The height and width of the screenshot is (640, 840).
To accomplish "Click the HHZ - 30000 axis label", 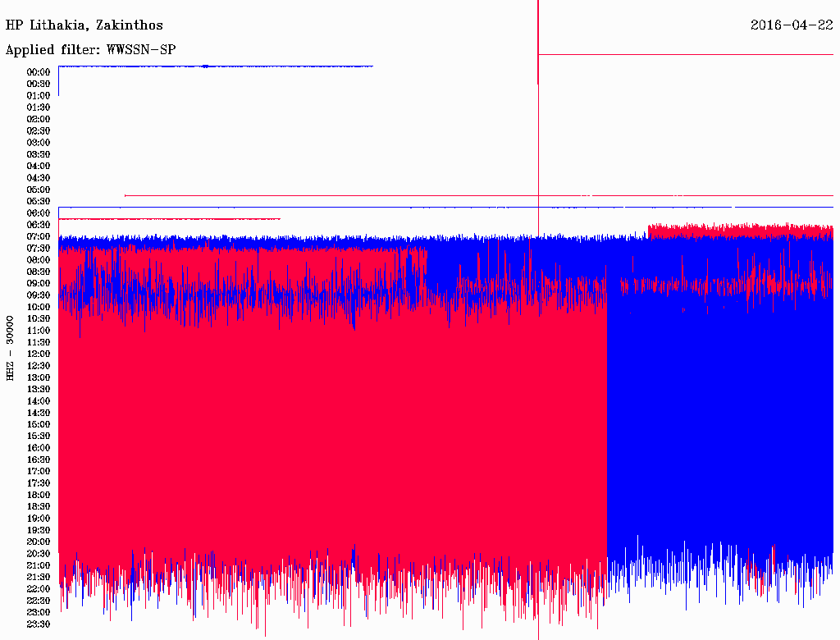I will point(10,348).
